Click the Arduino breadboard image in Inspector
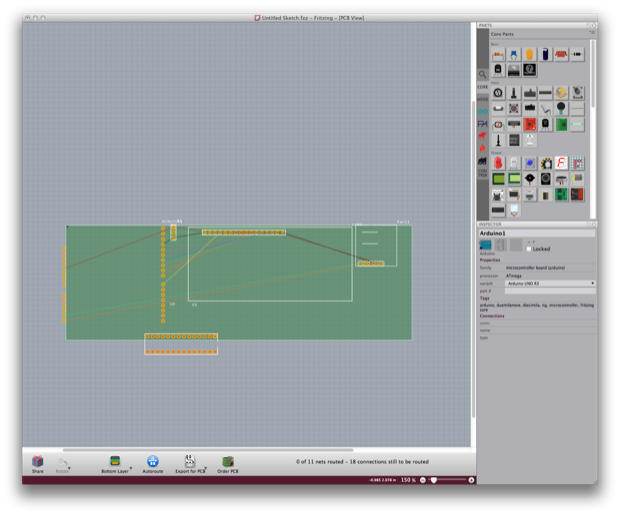 coord(486,245)
